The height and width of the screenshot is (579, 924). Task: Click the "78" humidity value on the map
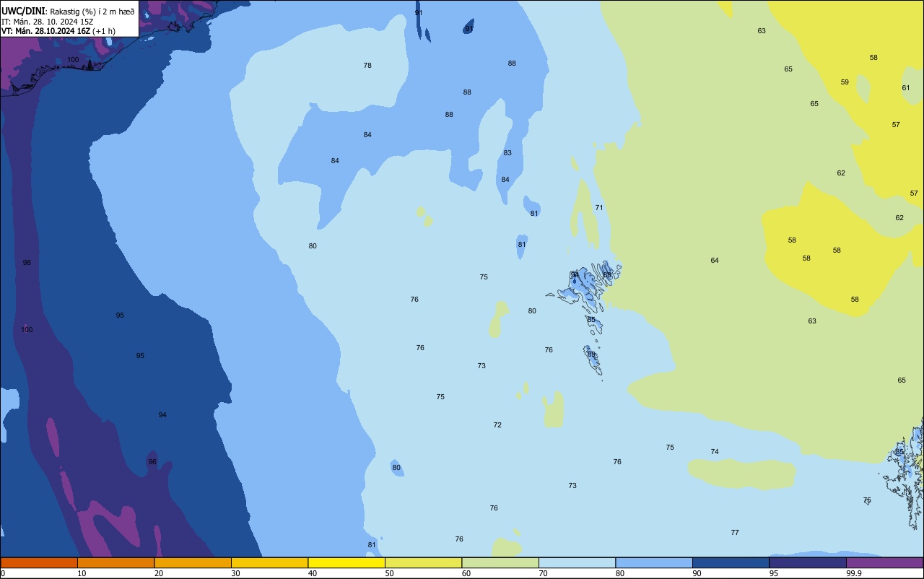tap(367, 66)
